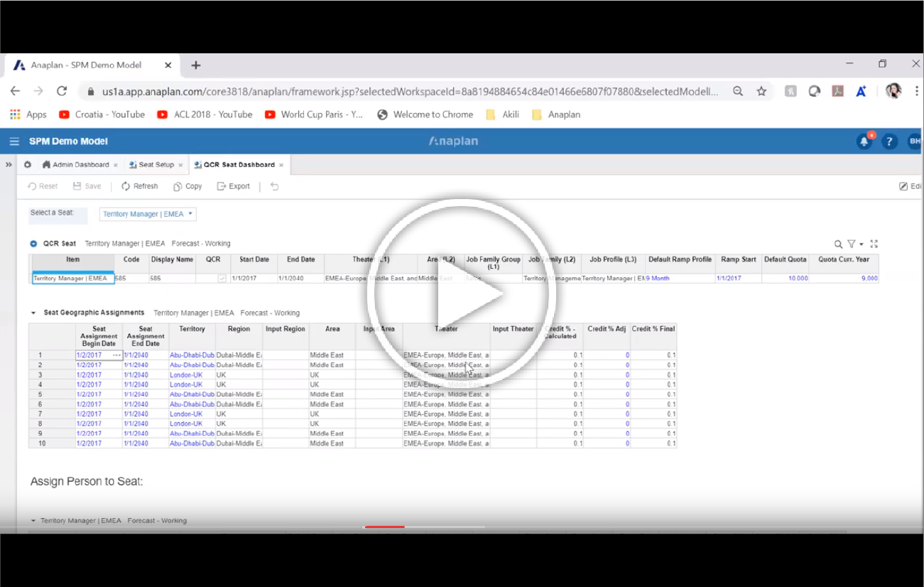Open the Anaplan notifications bell

[x=864, y=141]
